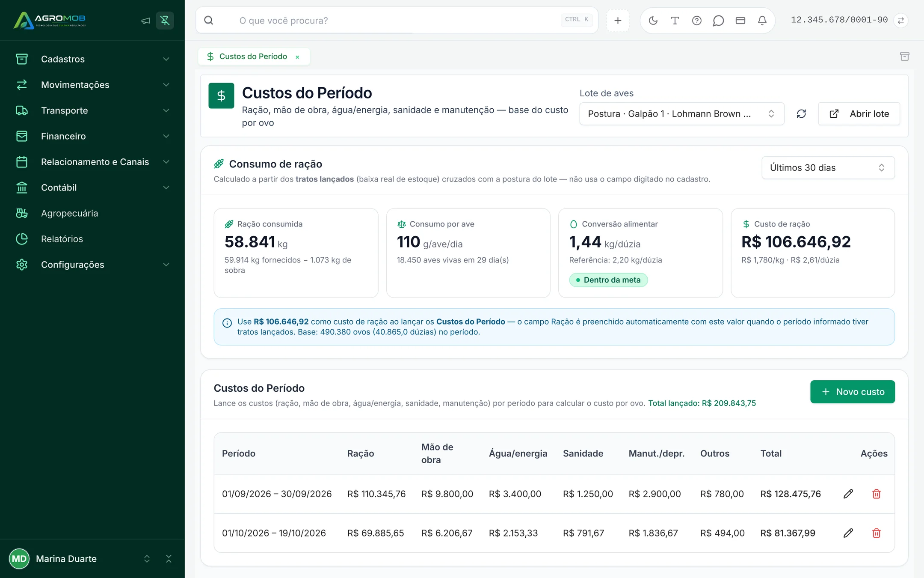The height and width of the screenshot is (578, 924).
Task: Click the green dollar page icon
Action: click(x=221, y=95)
